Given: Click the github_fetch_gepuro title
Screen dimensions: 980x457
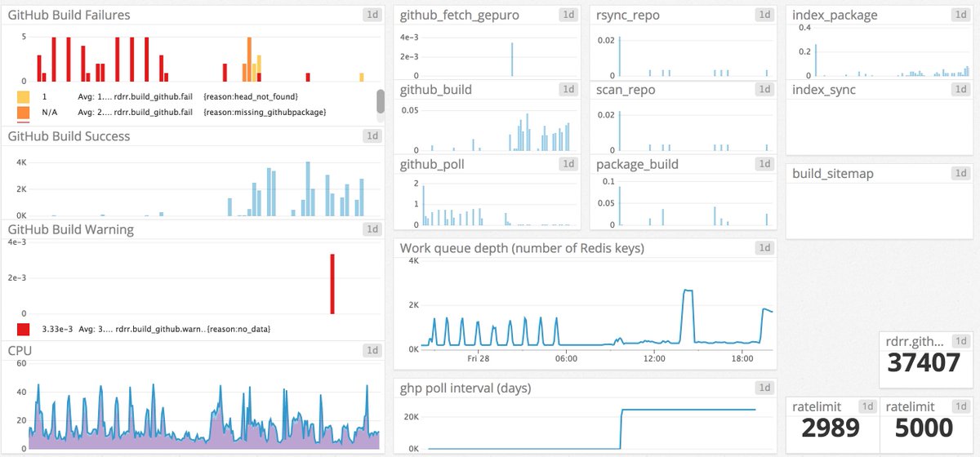Looking at the screenshot, I should click(460, 16).
